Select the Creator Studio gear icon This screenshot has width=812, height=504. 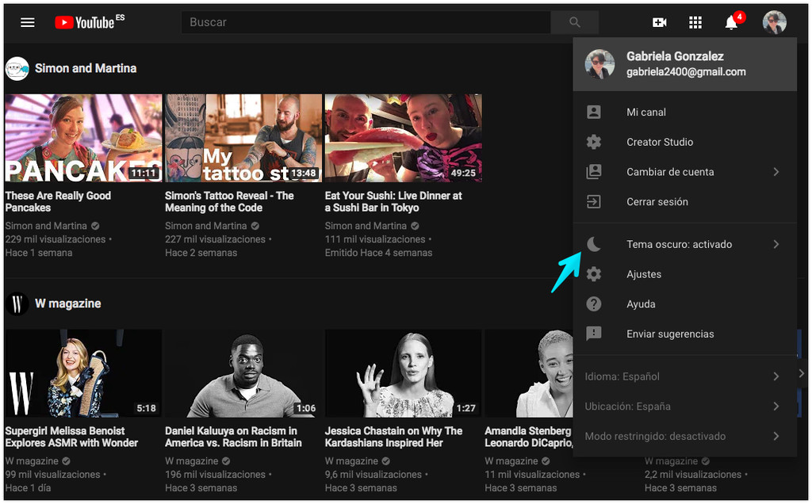click(594, 142)
